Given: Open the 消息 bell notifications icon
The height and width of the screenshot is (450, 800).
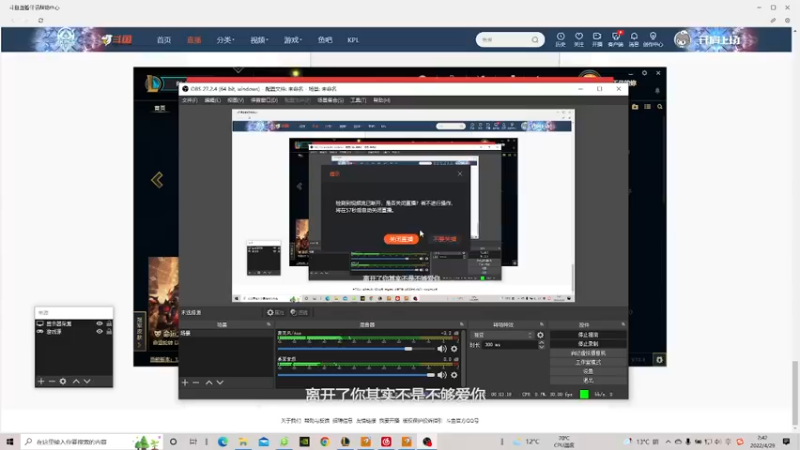Looking at the screenshot, I should [634, 39].
